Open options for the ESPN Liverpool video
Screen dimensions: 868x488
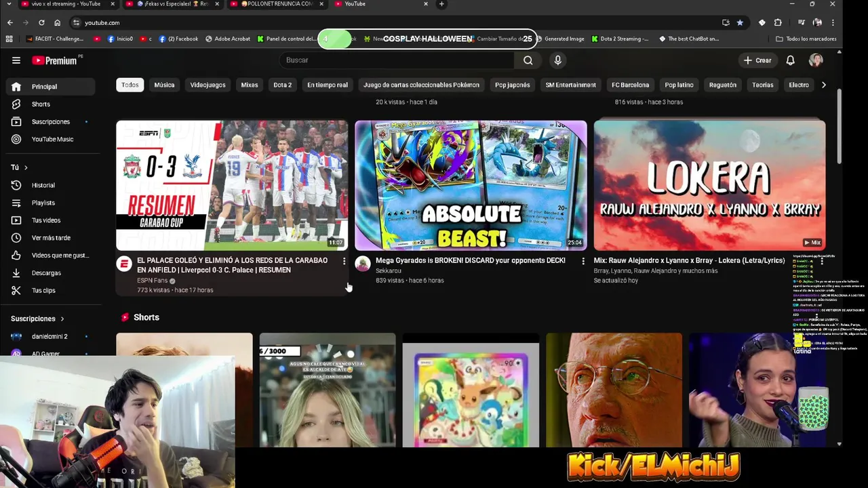(344, 261)
